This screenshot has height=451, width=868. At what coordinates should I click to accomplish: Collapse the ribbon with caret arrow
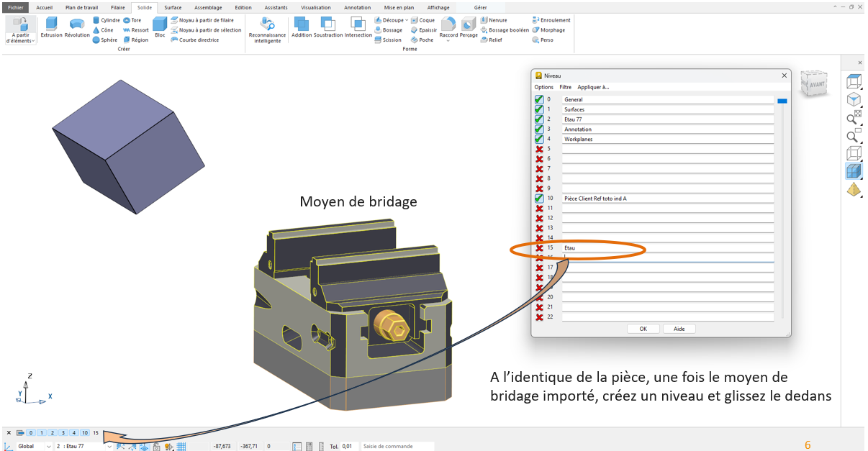tap(836, 6)
